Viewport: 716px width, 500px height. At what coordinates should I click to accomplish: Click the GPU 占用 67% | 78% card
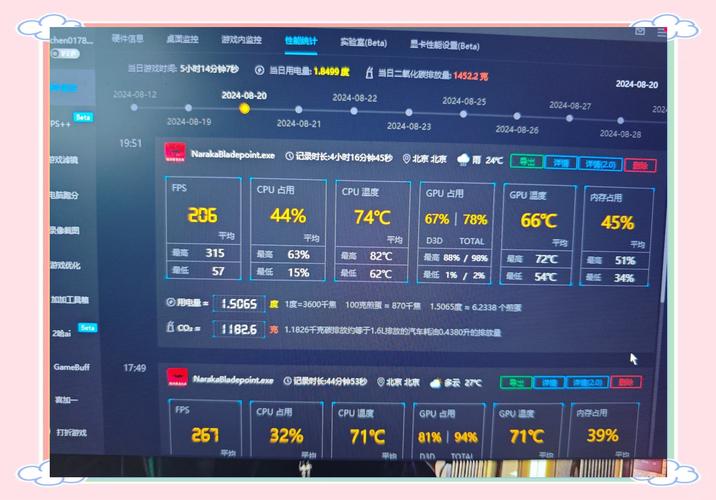click(456, 233)
